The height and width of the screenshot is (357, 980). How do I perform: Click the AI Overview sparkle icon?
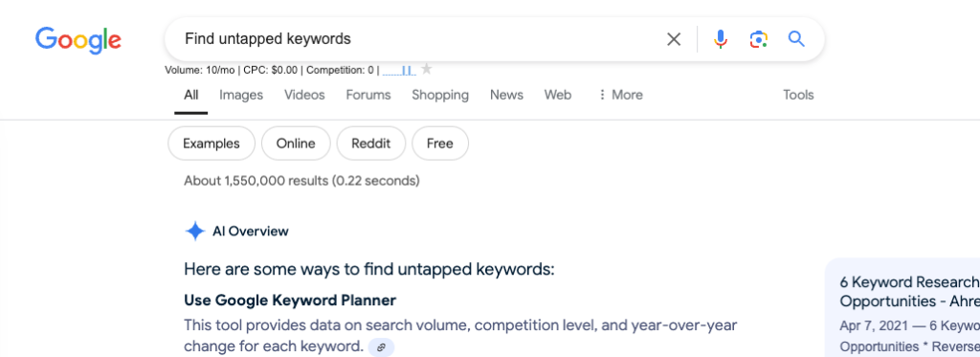click(x=195, y=232)
